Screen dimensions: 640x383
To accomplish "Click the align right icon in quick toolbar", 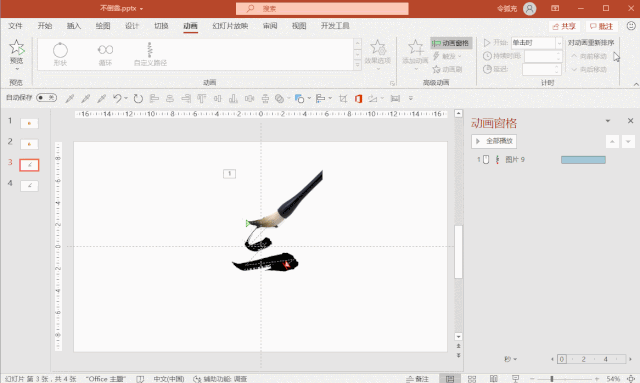I will click(x=186, y=98).
